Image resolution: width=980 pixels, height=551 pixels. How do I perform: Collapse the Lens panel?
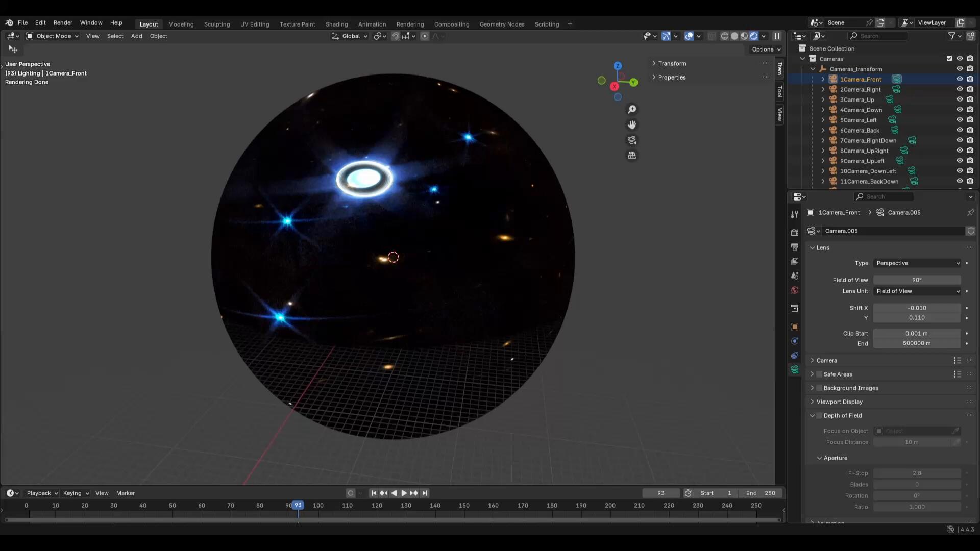822,247
